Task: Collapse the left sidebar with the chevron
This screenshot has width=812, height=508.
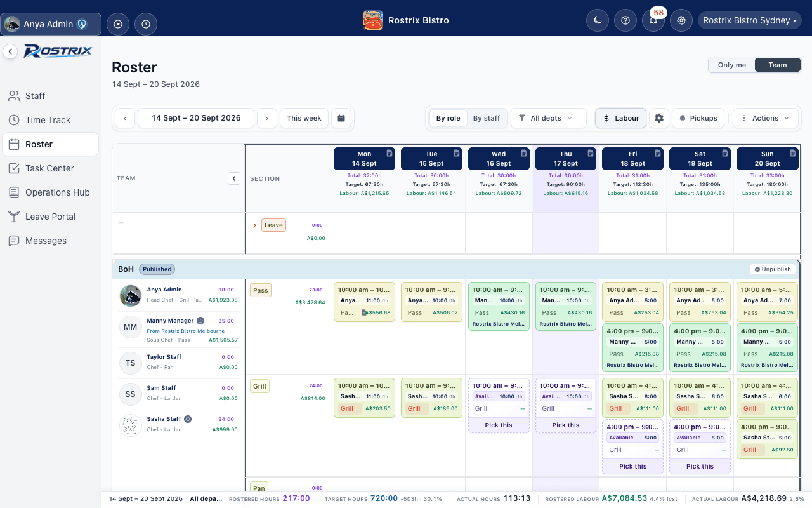Action: 10,51
